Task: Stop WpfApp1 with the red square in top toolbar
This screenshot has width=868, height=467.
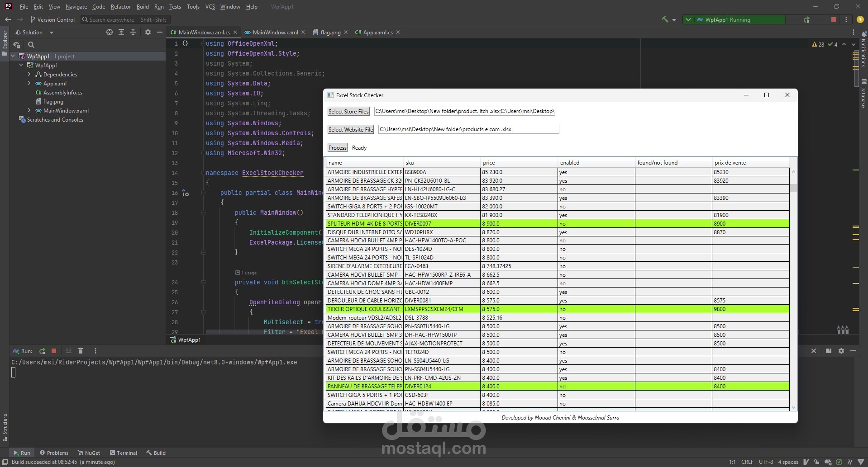Action: point(834,19)
